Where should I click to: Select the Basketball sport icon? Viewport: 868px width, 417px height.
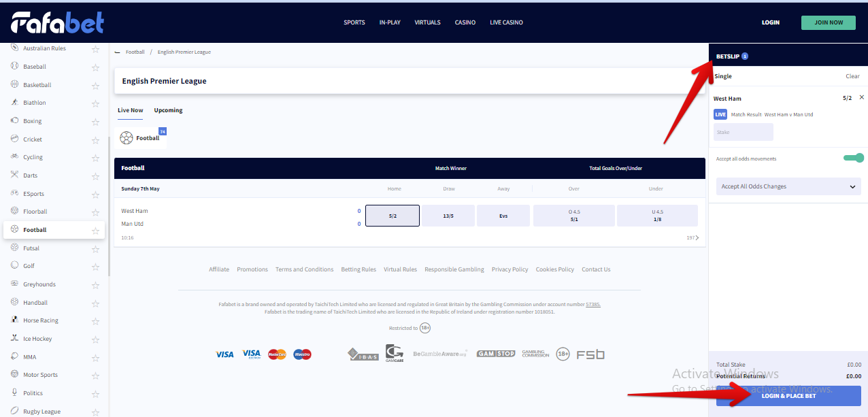(15, 84)
